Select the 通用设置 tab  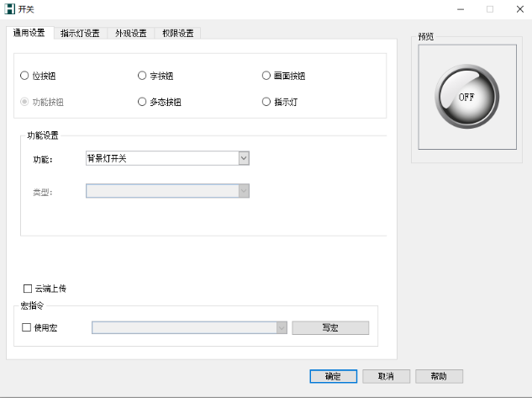[x=29, y=33]
